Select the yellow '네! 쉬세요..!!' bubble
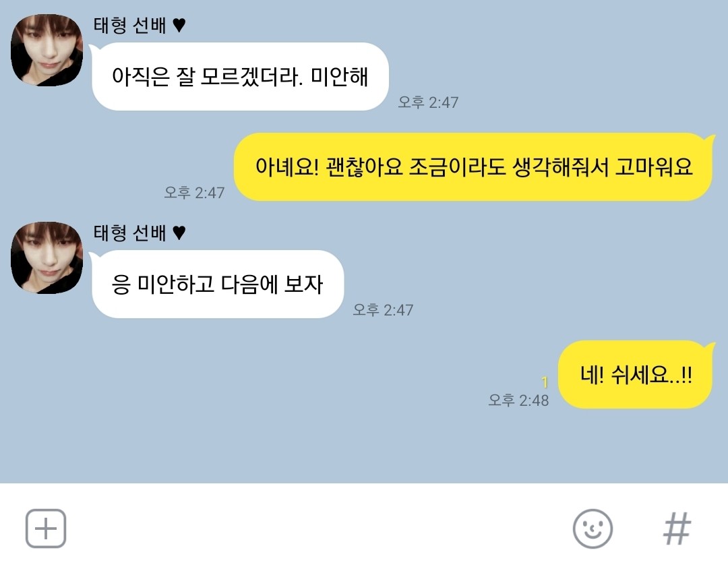Image resolution: width=728 pixels, height=573 pixels. point(636,374)
